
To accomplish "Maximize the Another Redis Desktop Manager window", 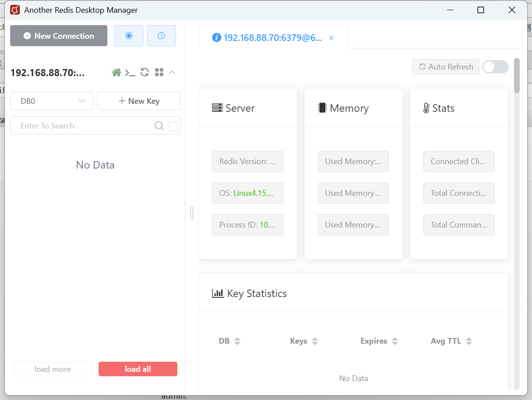I will coord(481,10).
